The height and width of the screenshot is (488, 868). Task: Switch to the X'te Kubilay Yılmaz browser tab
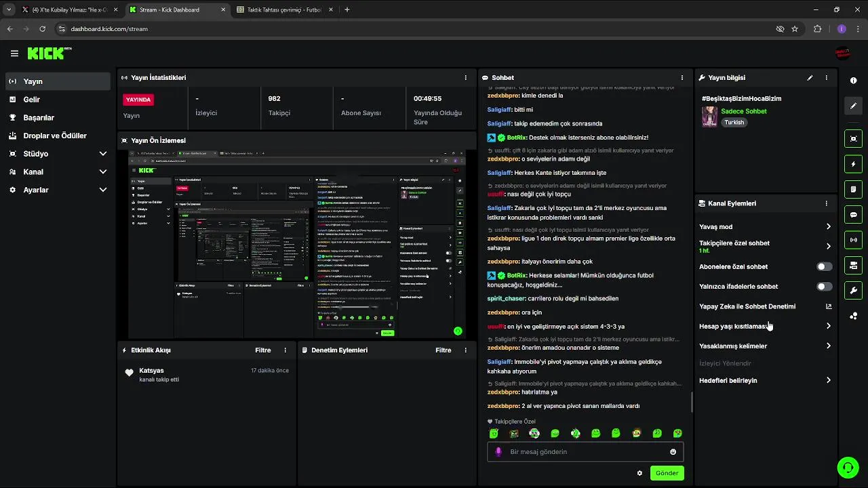tap(70, 9)
